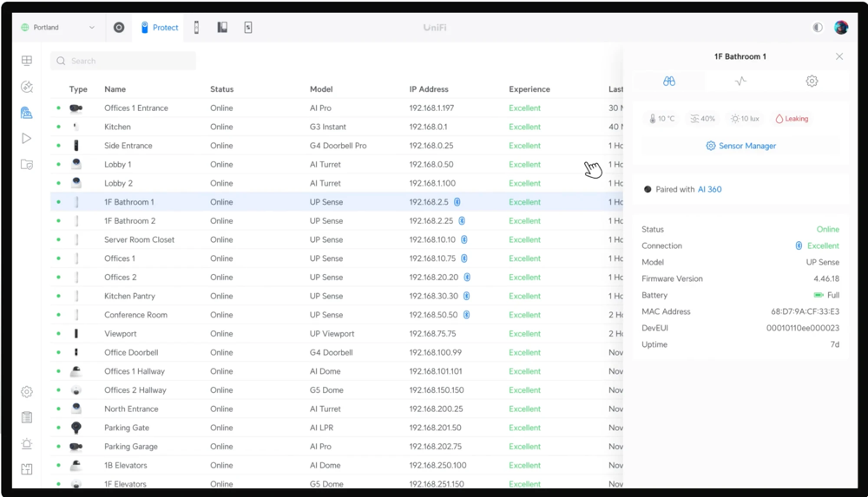Open the dashboard grid sidebar icon
868x497 pixels.
pyautogui.click(x=27, y=61)
